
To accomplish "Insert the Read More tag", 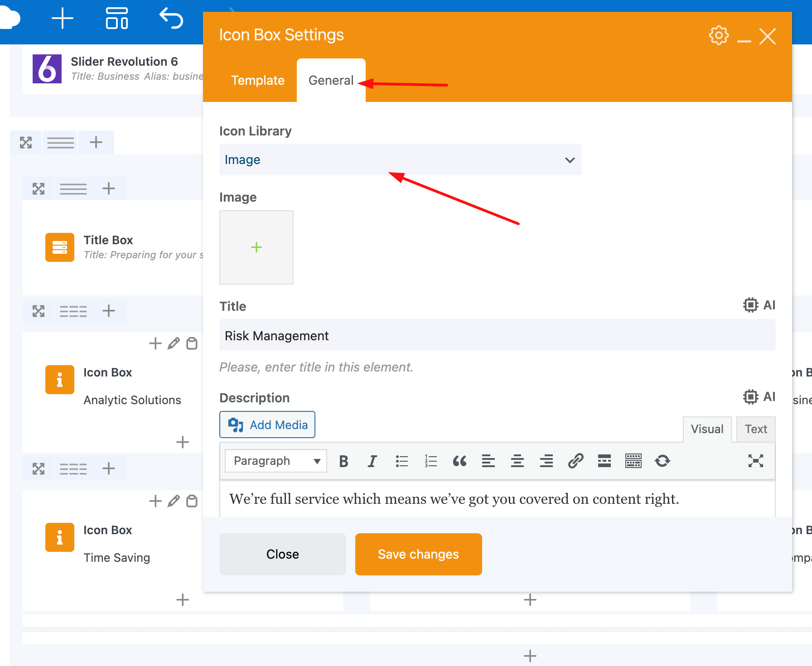I will pyautogui.click(x=604, y=461).
